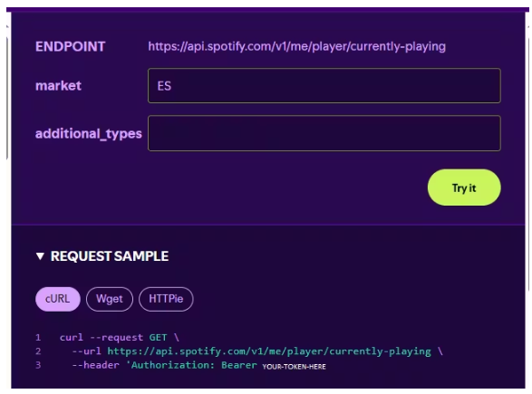This screenshot has height=394, width=532.
Task: Click the green Try it button
Action: pos(464,187)
